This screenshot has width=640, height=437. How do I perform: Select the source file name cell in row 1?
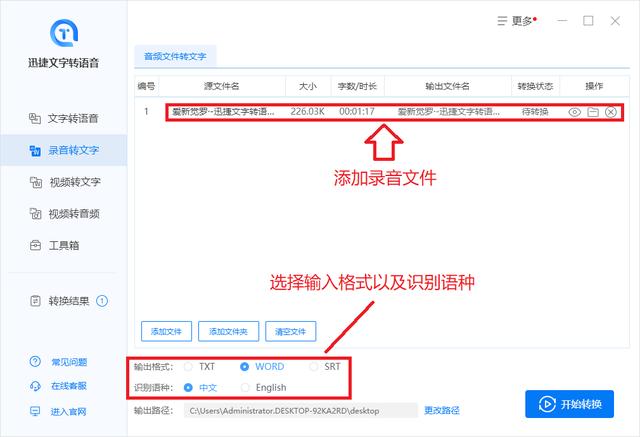[x=223, y=111]
